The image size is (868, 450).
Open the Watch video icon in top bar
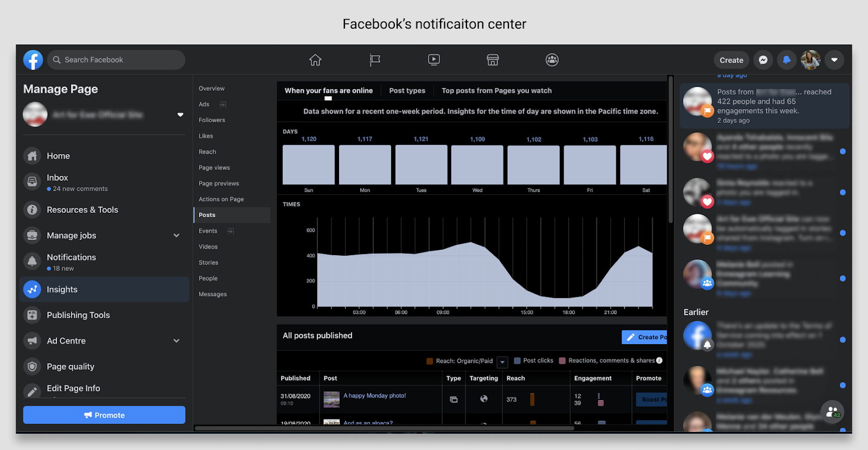click(434, 60)
